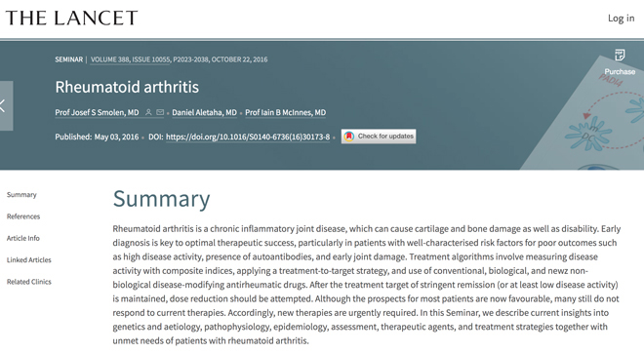Open Related Clinics in sidebar
Image resolution: width=644 pixels, height=353 pixels.
28,282
